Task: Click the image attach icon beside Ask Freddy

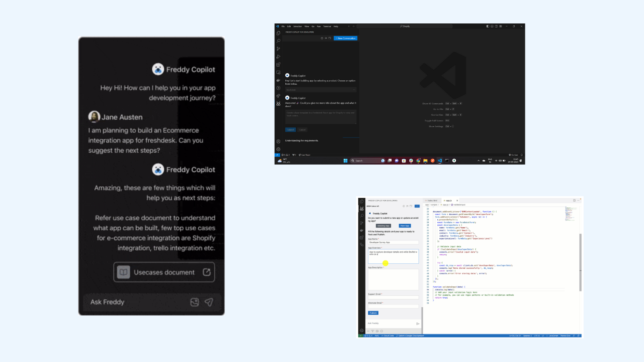Action: 195,302
